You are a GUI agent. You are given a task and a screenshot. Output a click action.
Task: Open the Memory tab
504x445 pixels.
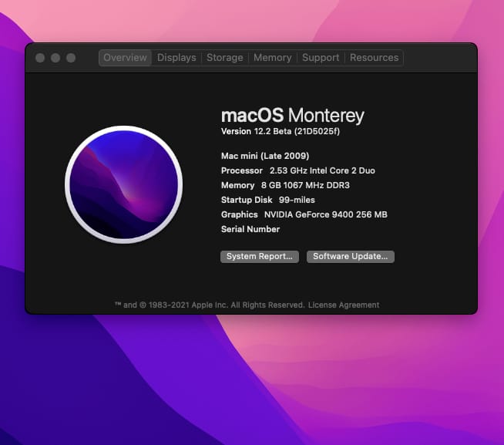(273, 58)
